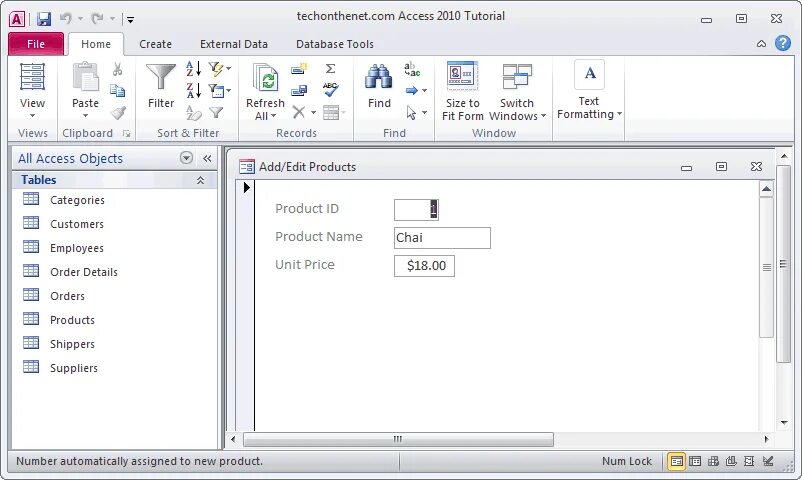Open All Access Objects dropdown
The height and width of the screenshot is (480, 802).
tap(187, 158)
